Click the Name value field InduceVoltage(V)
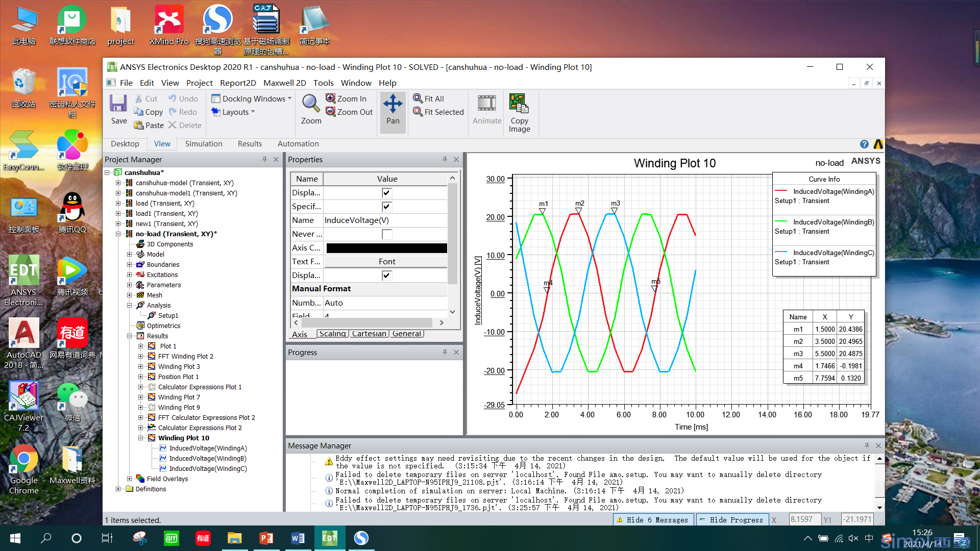The width and height of the screenshot is (980, 551). point(385,220)
